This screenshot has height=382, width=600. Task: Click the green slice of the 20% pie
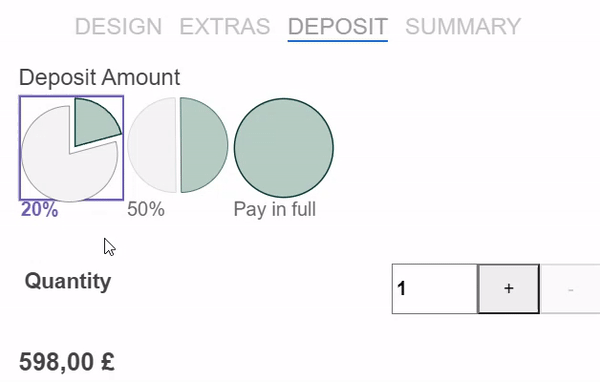tap(94, 119)
